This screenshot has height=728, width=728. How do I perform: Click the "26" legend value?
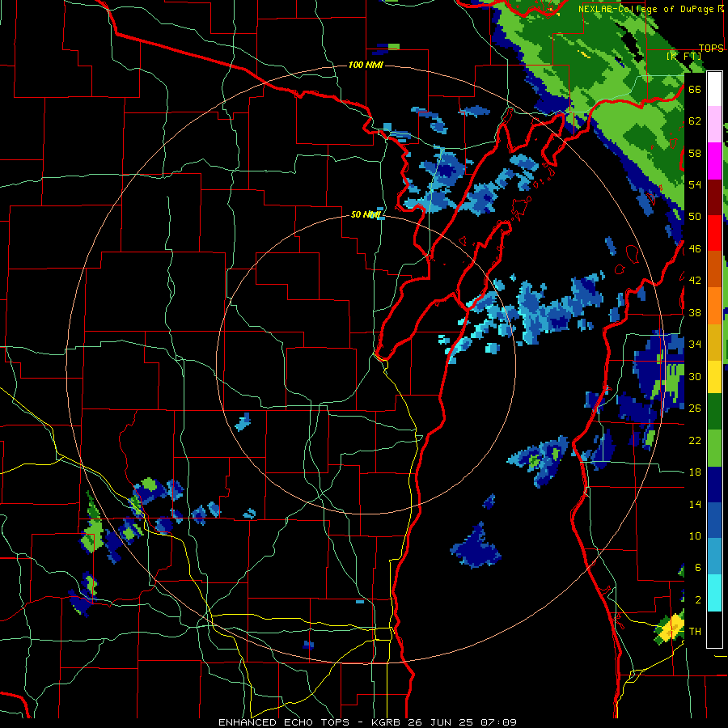[x=695, y=408]
